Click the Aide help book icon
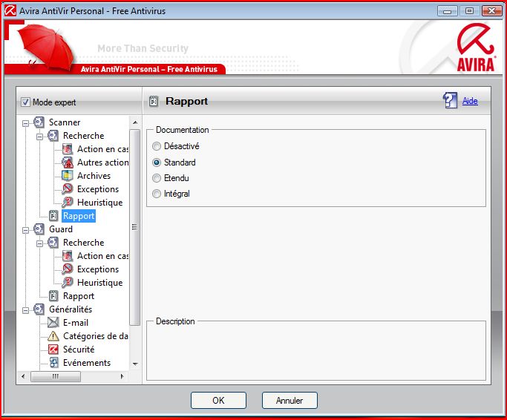Screen dimensions: 507x420 click(x=450, y=100)
